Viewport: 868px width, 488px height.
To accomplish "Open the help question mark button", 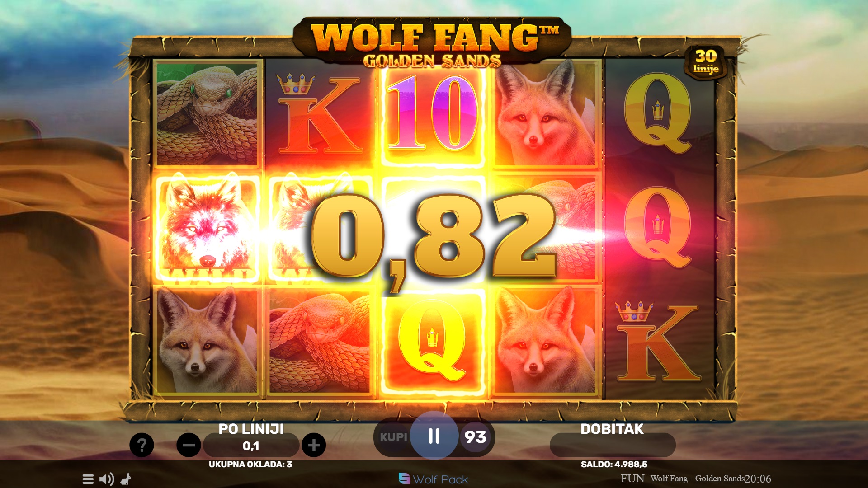I will (x=142, y=445).
